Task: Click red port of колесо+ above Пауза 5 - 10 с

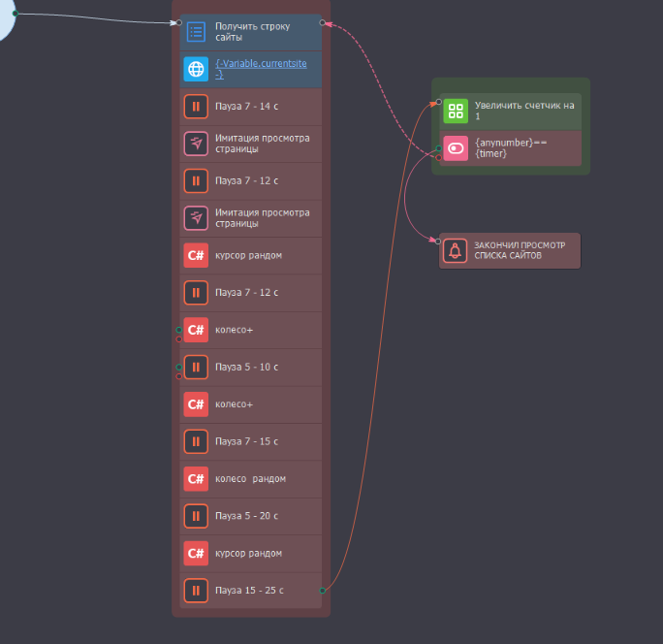Action: point(179,338)
